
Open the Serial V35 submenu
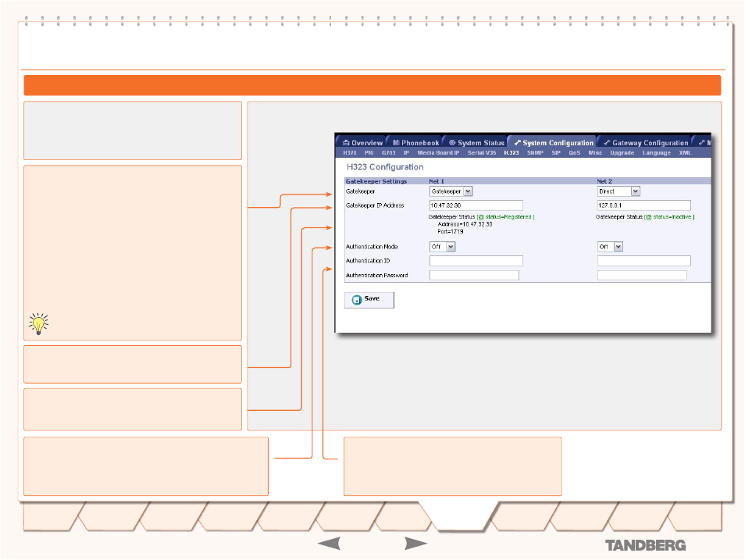482,152
